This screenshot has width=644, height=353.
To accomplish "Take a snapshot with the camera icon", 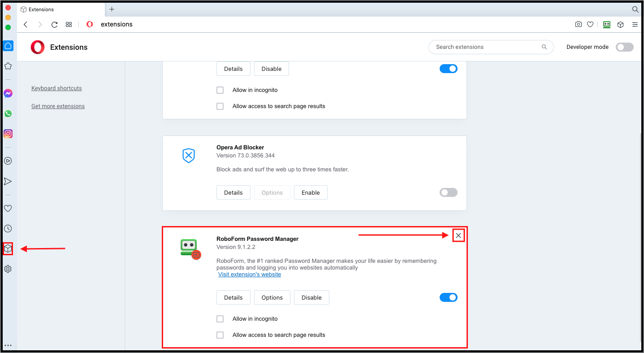I will [579, 25].
